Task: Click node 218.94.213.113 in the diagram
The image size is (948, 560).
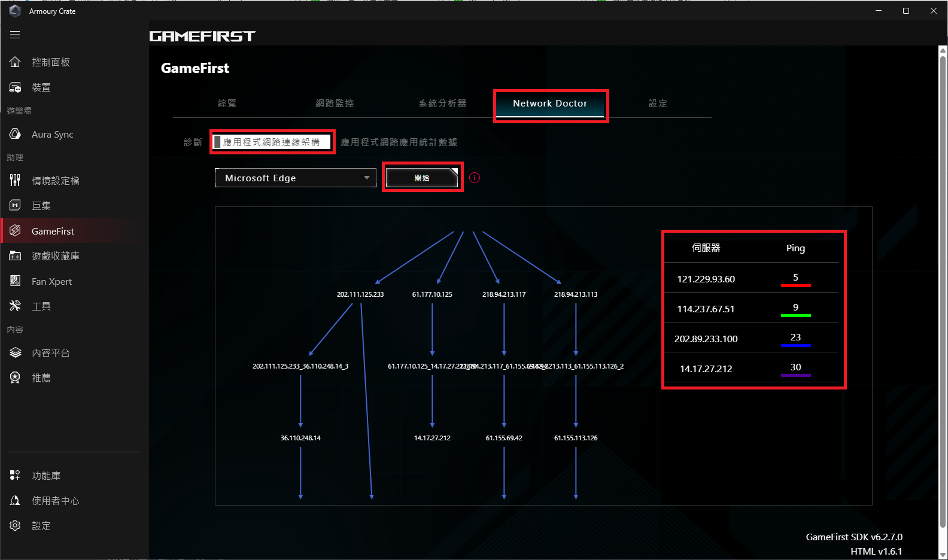Action: click(x=576, y=294)
